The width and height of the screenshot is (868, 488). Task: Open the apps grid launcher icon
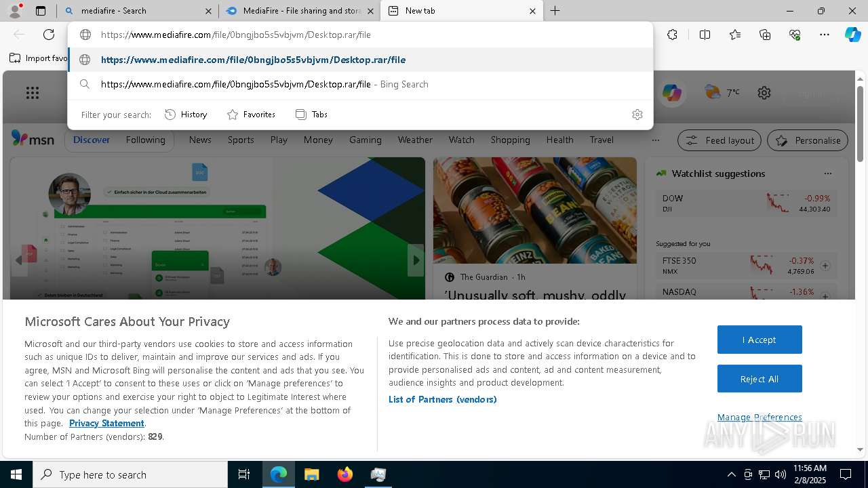coord(33,93)
